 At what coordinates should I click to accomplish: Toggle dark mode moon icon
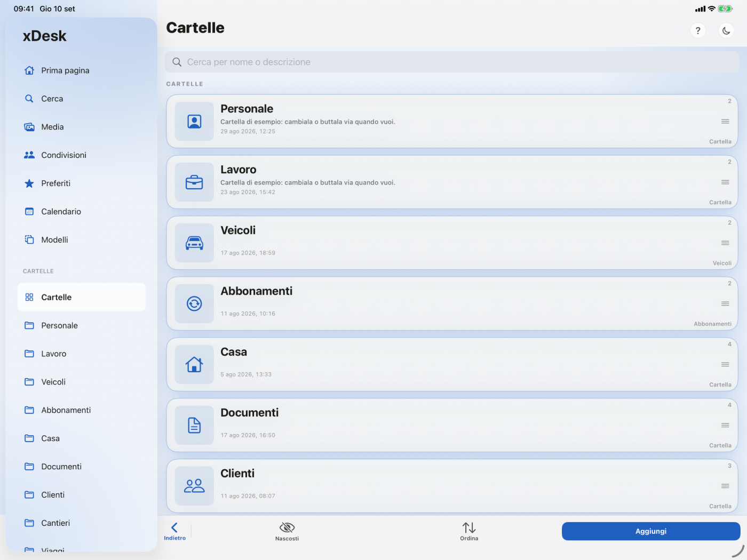[726, 30]
